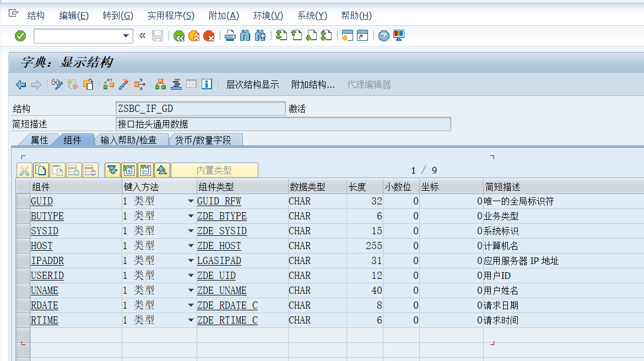
Task: Open typing method dropdown in UNAME row
Action: coord(191,290)
